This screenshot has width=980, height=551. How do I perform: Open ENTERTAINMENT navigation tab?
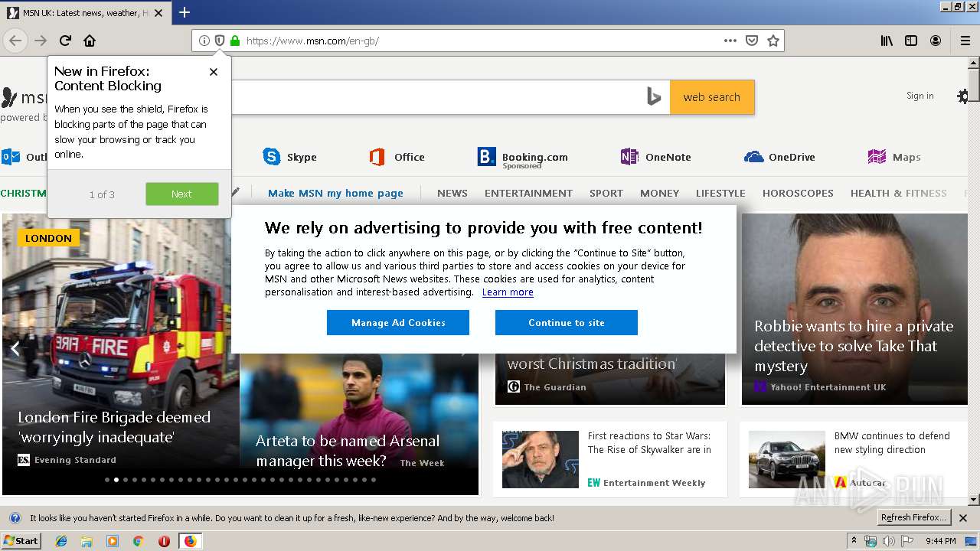pyautogui.click(x=528, y=193)
